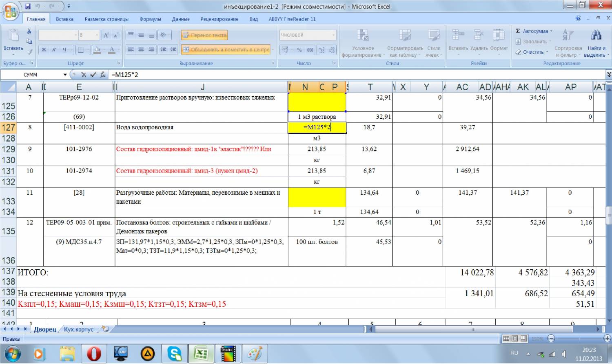Screen dimensions: 612x364
Task: Cancel the formula entry with the X icon
Action: click(84, 75)
